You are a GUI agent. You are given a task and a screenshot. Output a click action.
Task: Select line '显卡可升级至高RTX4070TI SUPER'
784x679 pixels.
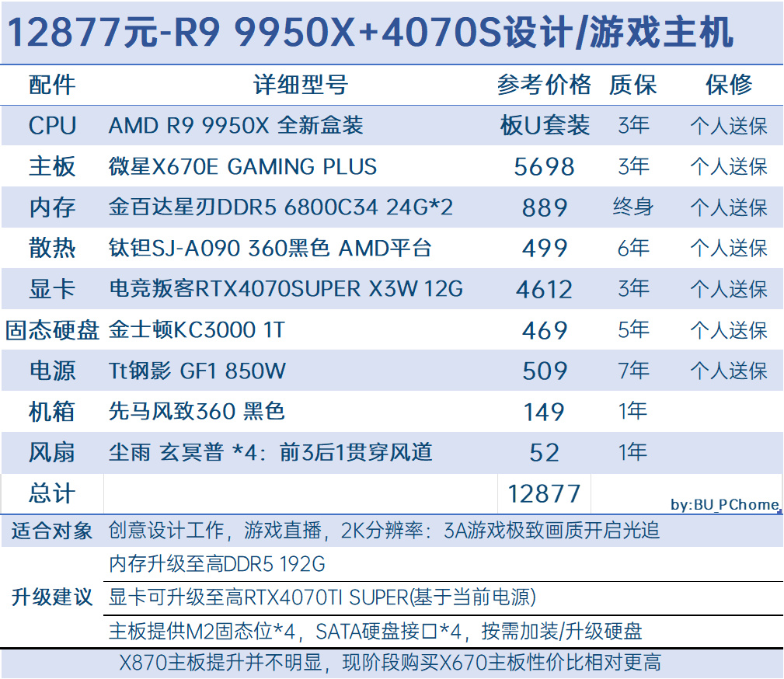322,597
